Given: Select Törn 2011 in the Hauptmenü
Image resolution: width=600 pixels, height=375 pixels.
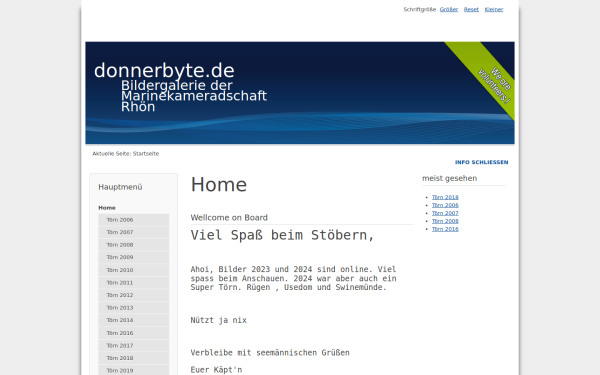Looking at the screenshot, I should click(133, 283).
